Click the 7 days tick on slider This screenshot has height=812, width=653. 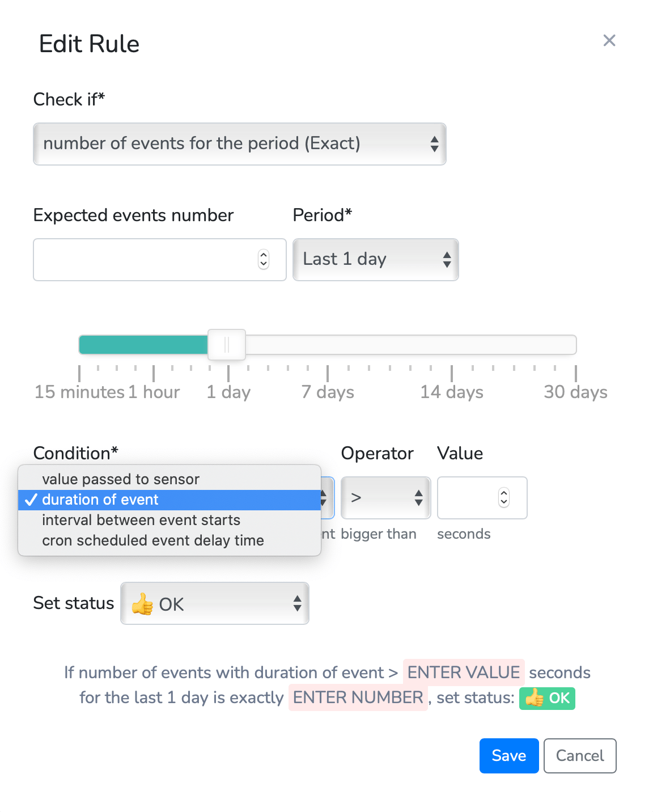coord(328,374)
